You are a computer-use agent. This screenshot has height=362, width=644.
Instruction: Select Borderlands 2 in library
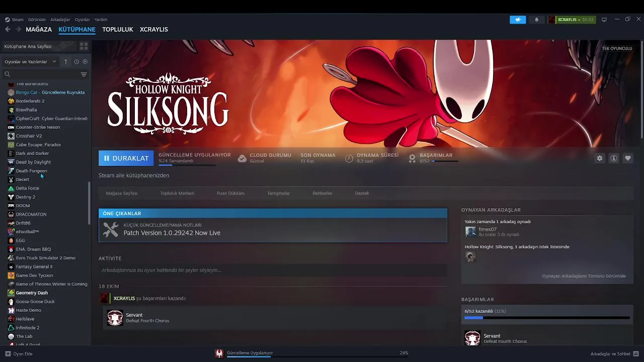pyautogui.click(x=30, y=101)
